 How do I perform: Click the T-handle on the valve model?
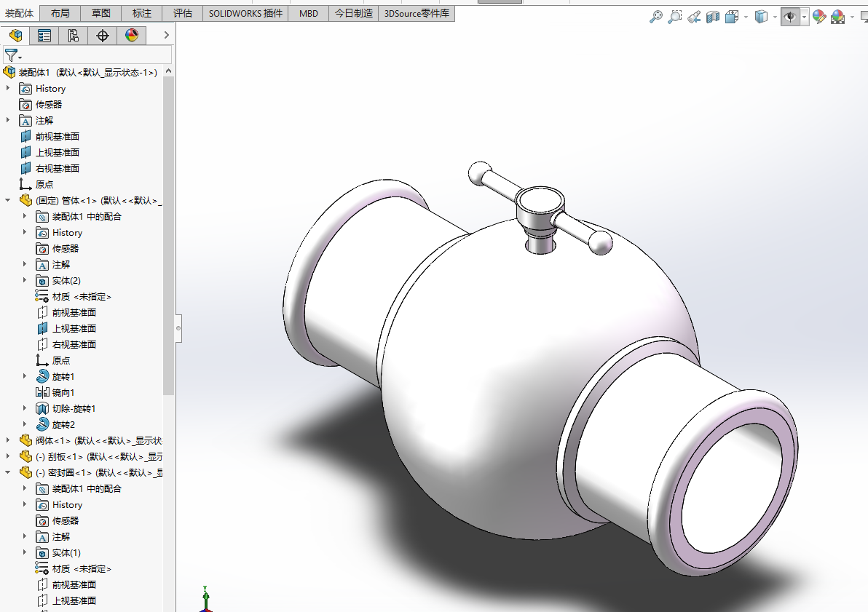(x=540, y=207)
